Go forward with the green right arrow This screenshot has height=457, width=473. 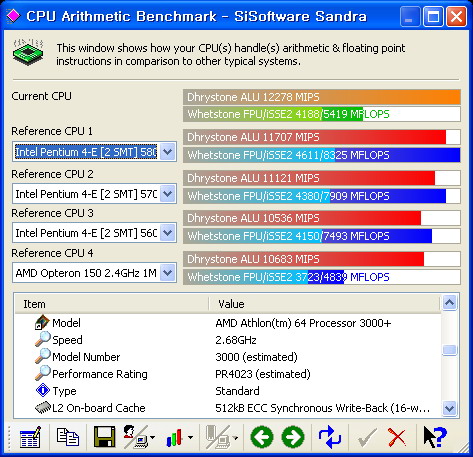(293, 437)
